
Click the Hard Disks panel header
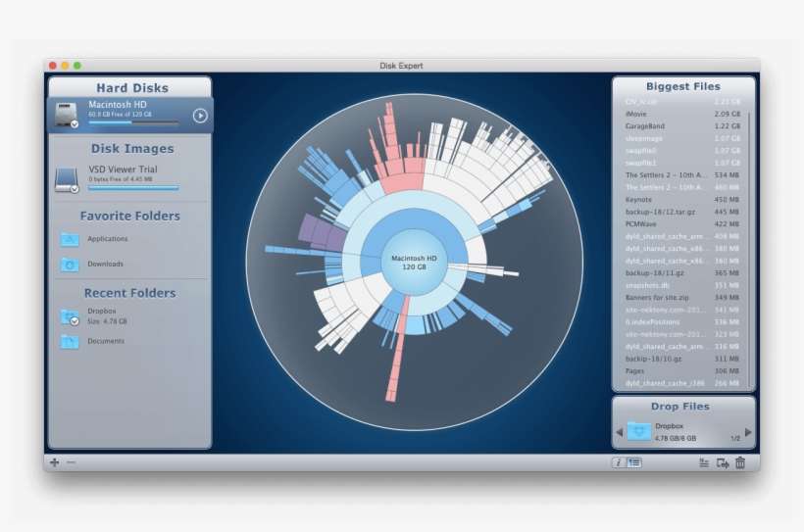(x=132, y=88)
